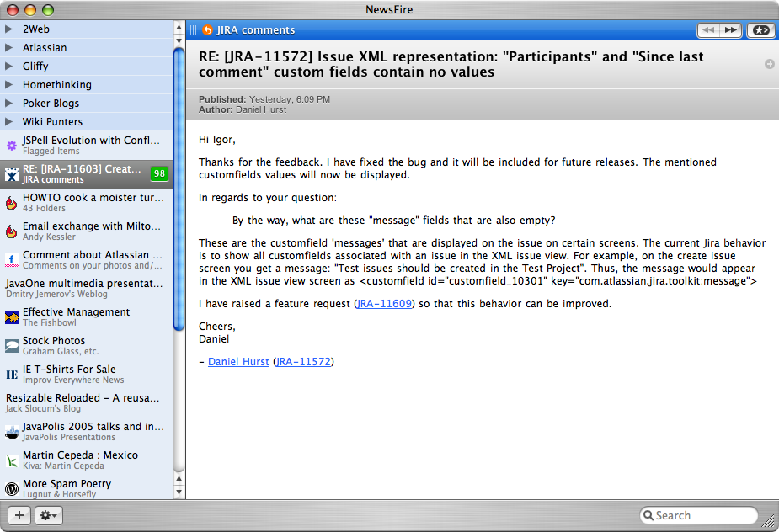The height and width of the screenshot is (532, 779).
Task: Select the HOWTO cook a moister turkey item
Action: tap(87, 203)
